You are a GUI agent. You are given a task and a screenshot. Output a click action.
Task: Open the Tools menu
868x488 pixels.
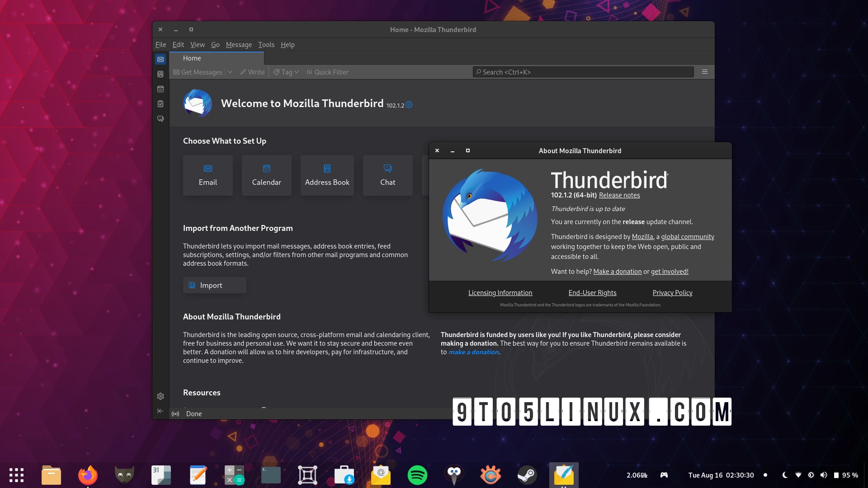click(266, 45)
